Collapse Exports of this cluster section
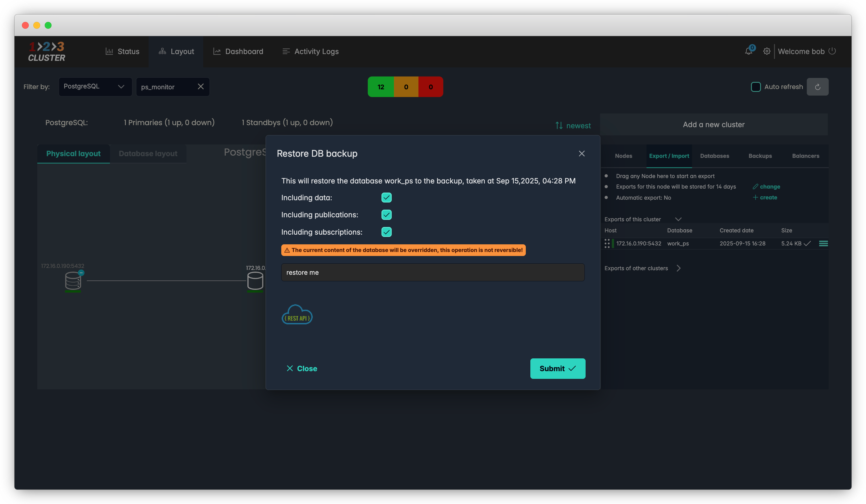This screenshot has width=866, height=504. [x=678, y=219]
